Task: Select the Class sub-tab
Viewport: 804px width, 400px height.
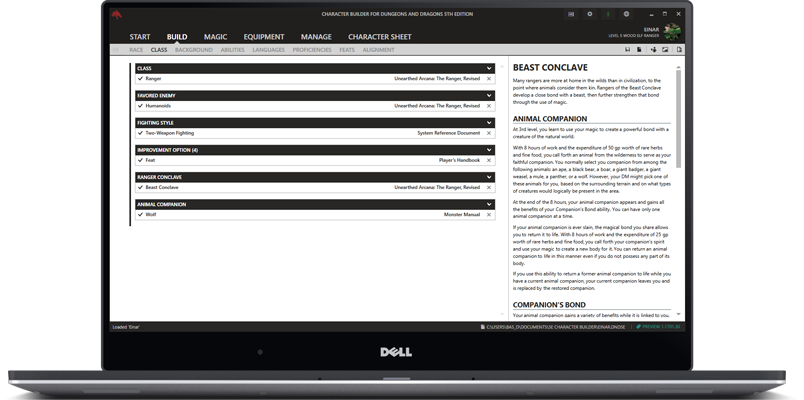Action: 159,50
